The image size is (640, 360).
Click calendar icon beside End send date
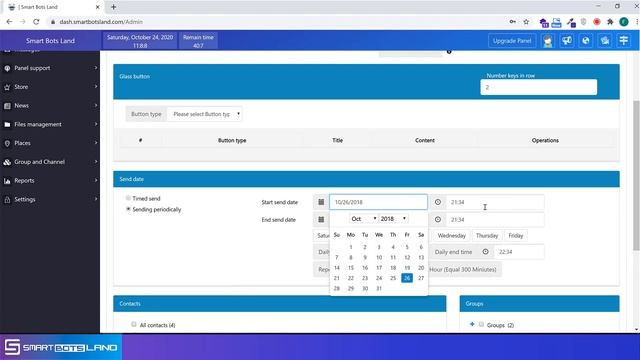(x=321, y=220)
